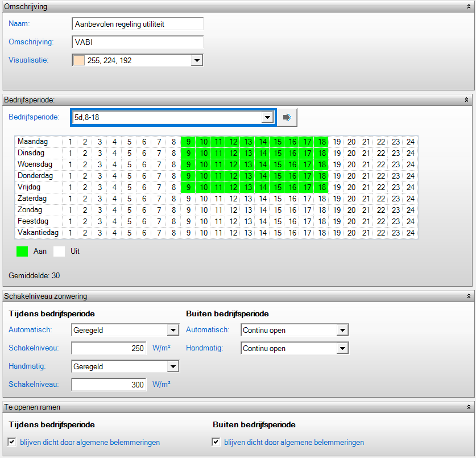Image resolution: width=476 pixels, height=458 pixels.
Task: Toggle hour 9 cell on Maandag
Action: [x=188, y=142]
